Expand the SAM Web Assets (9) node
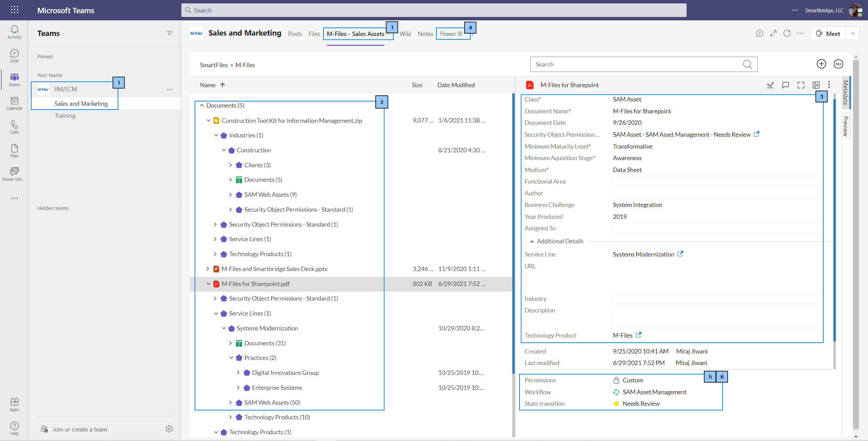The width and height of the screenshot is (868, 441). click(231, 195)
